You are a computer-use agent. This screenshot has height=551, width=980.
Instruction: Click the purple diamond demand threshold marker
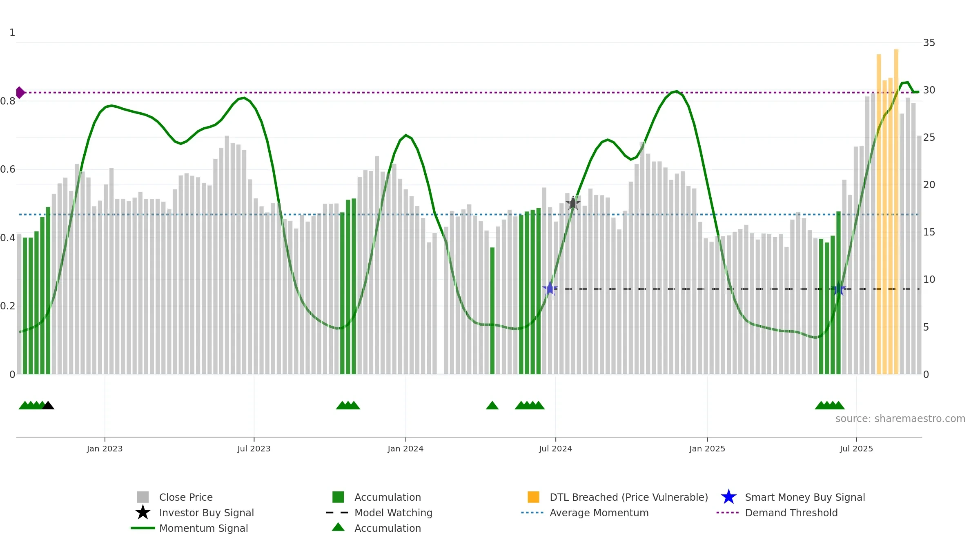[20, 93]
